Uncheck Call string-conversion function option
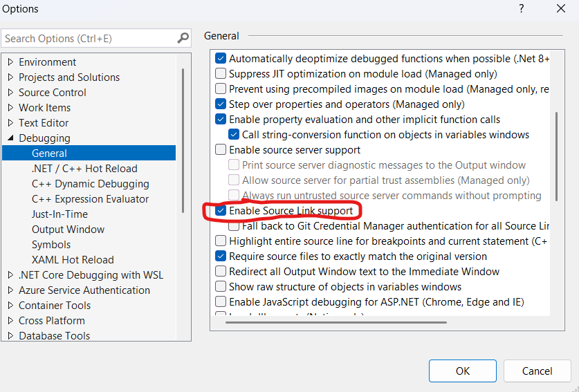The width and height of the screenshot is (579, 392). (233, 134)
